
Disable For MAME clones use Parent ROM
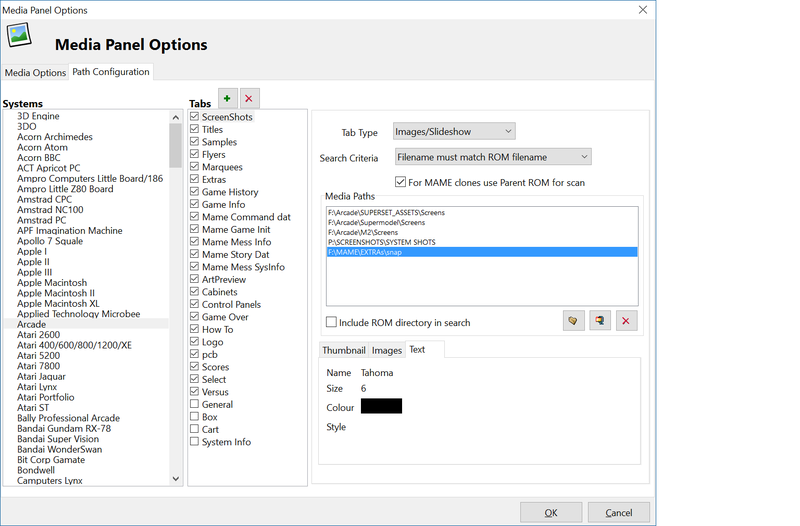click(401, 183)
